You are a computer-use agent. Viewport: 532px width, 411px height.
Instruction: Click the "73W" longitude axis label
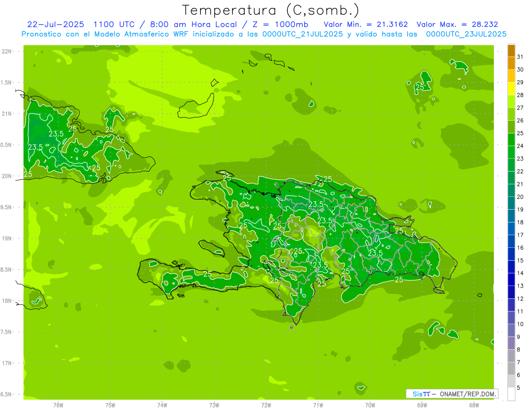[x=214, y=405]
